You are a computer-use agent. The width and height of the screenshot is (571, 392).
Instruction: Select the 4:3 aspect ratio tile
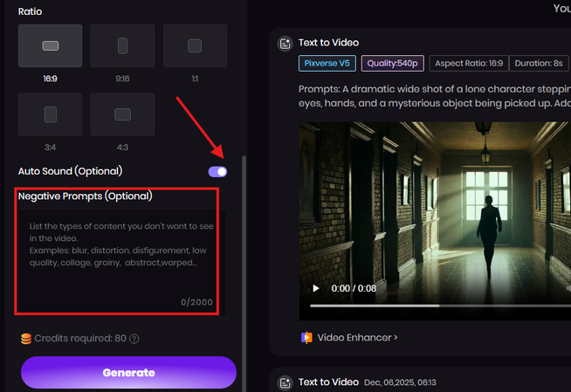click(123, 114)
